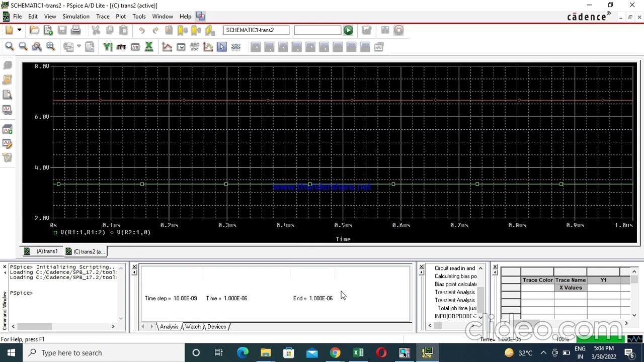This screenshot has width=644, height=362.
Task: Click the empty field beside Run button
Action: point(317,30)
